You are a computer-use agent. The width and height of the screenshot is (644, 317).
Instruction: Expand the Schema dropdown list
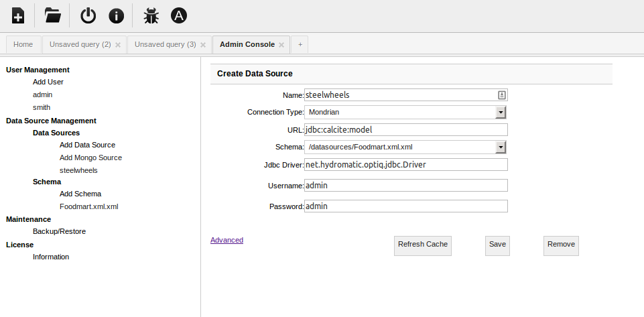click(x=501, y=147)
